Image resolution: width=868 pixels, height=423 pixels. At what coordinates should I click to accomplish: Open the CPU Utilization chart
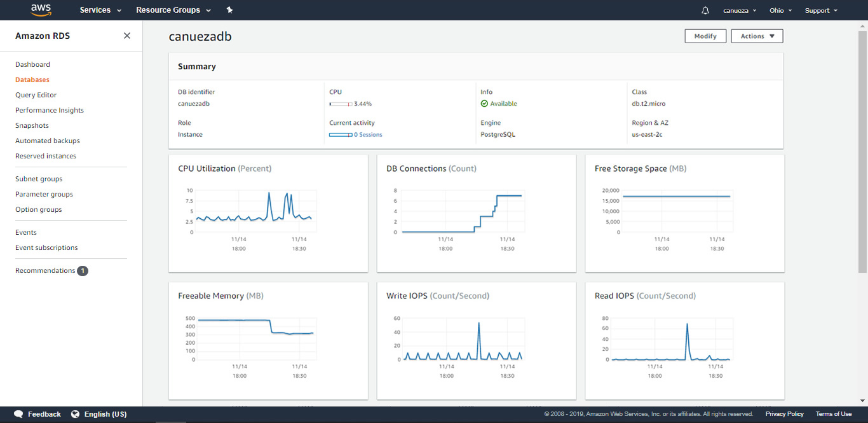point(268,213)
